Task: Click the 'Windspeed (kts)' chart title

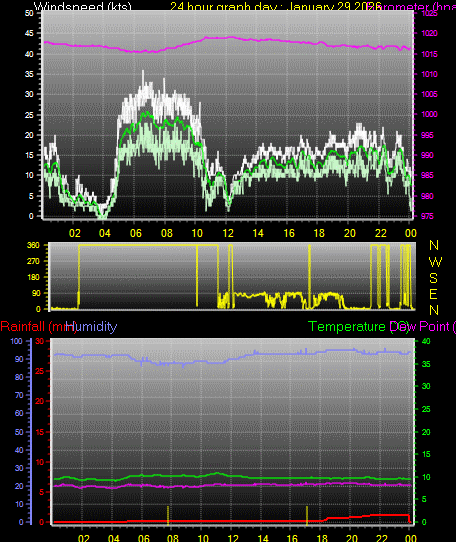Action: click(83, 6)
